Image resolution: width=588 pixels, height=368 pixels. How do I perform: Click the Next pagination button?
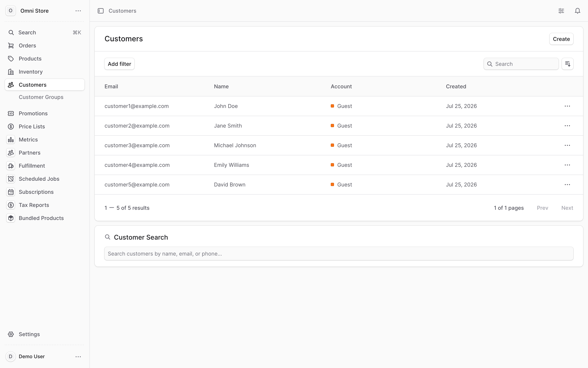click(x=567, y=208)
